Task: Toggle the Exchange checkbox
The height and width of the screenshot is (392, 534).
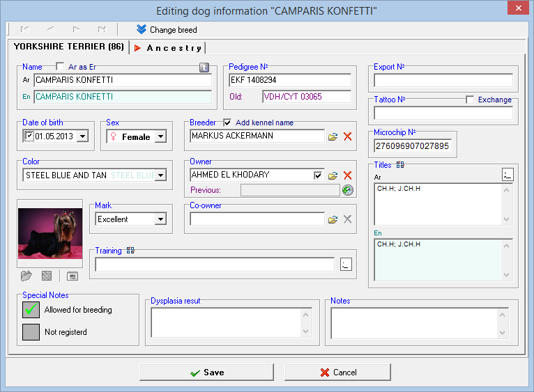Action: (x=470, y=100)
